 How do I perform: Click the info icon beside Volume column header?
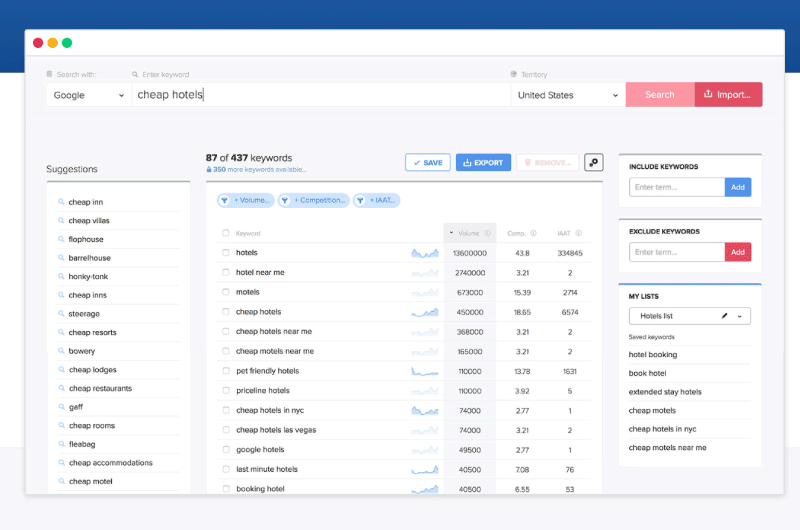click(487, 233)
